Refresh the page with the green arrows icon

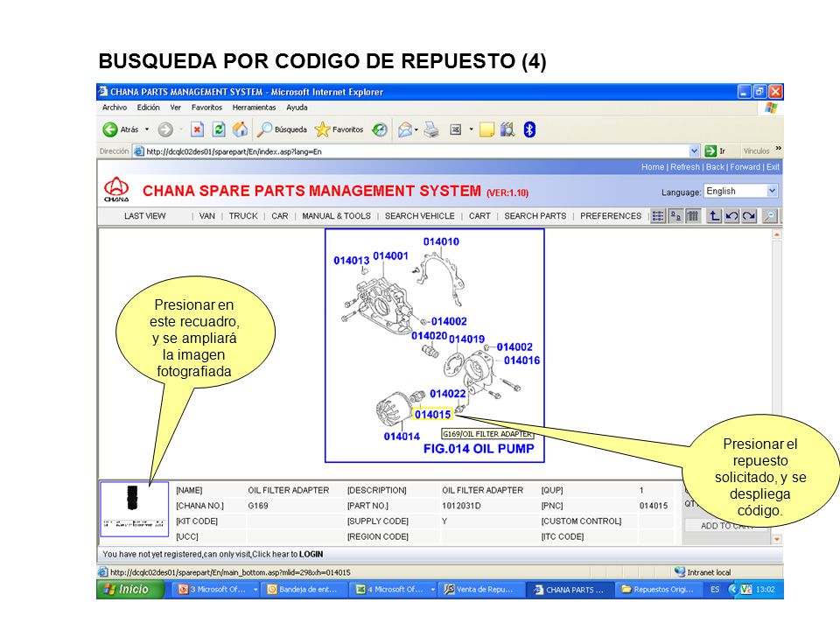tap(219, 129)
